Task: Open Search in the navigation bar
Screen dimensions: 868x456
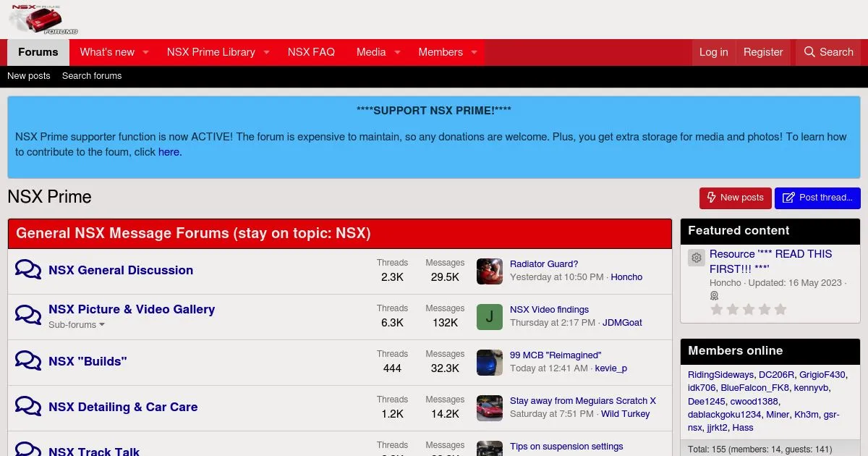Action: click(828, 52)
